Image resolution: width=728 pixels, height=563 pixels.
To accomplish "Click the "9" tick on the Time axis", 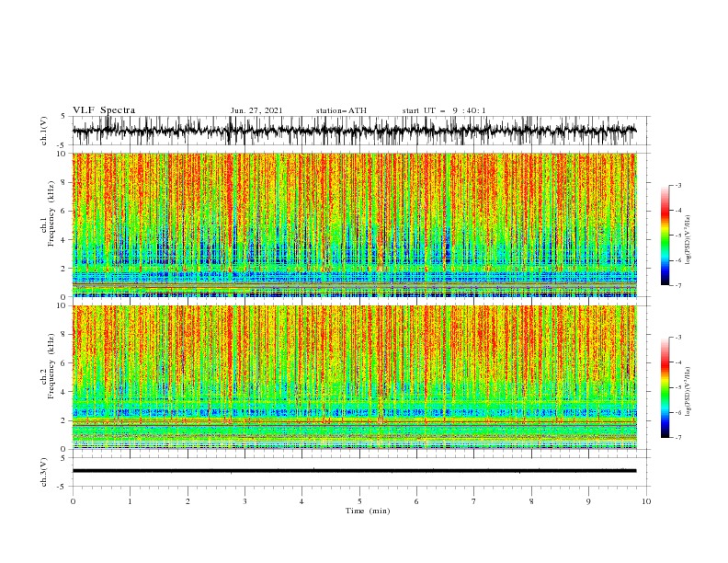I will 588,501.
